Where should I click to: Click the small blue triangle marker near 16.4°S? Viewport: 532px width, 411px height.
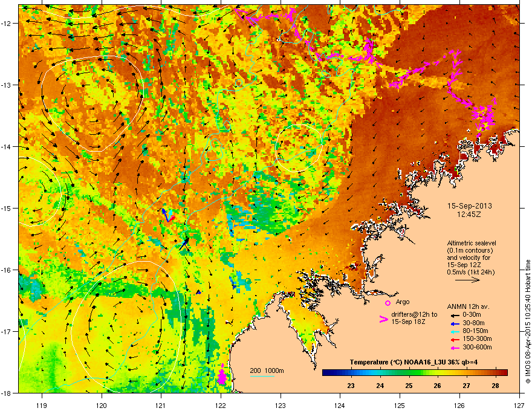[198, 292]
